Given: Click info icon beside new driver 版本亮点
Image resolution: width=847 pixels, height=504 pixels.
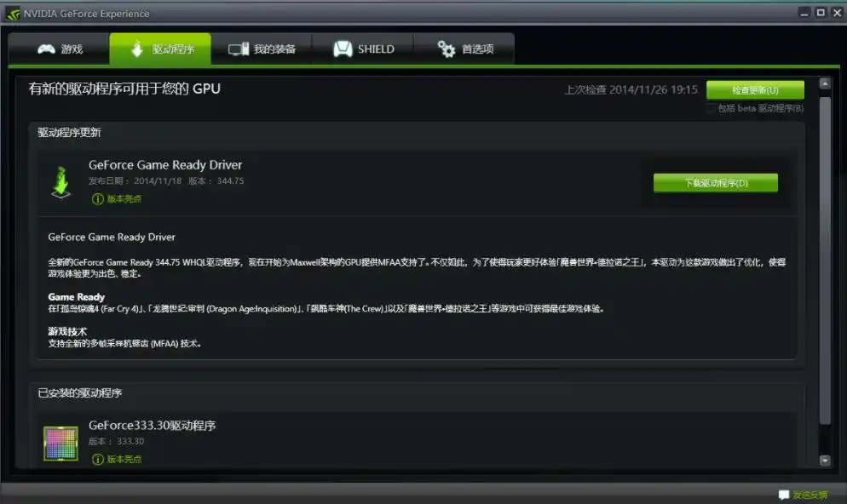Looking at the screenshot, I should (x=98, y=199).
